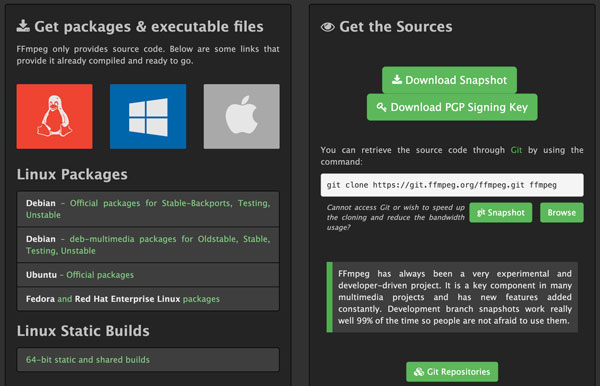Open Ubuntu Official packages link

pyautogui.click(x=100, y=275)
